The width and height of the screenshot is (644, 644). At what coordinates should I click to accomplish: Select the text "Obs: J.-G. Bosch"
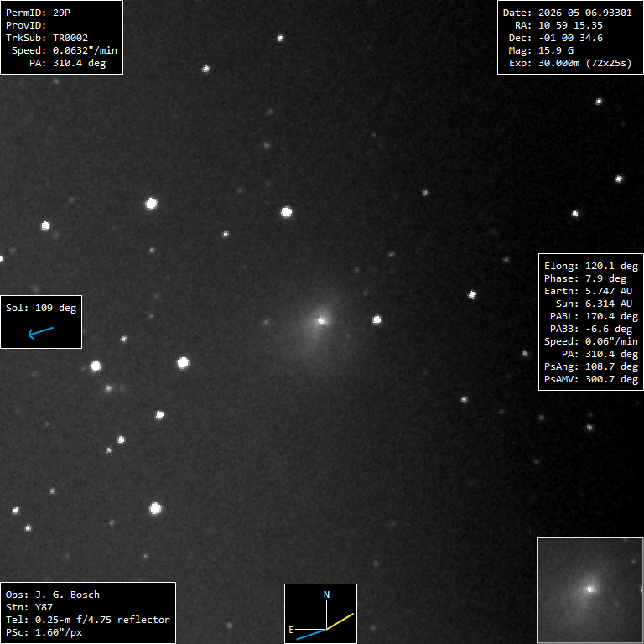pos(53,595)
